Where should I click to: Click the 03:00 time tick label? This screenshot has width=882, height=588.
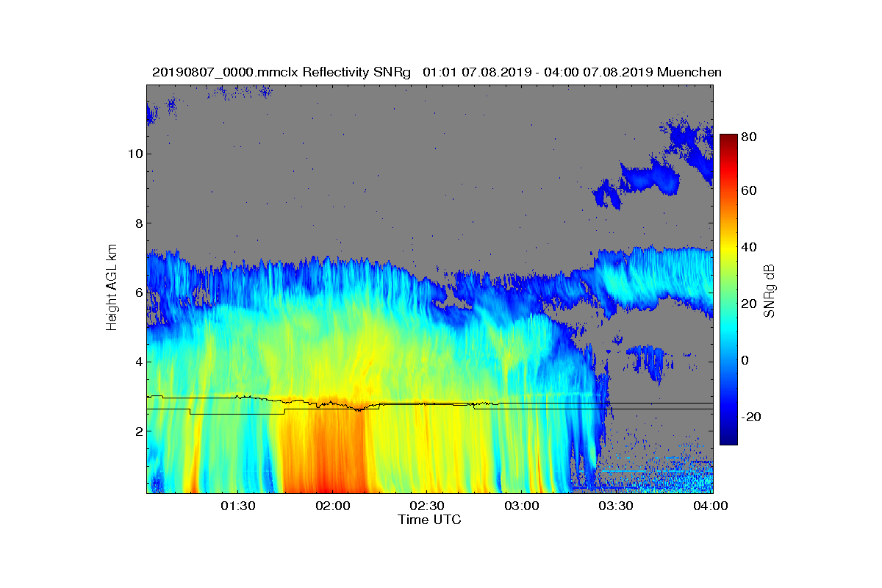point(523,506)
